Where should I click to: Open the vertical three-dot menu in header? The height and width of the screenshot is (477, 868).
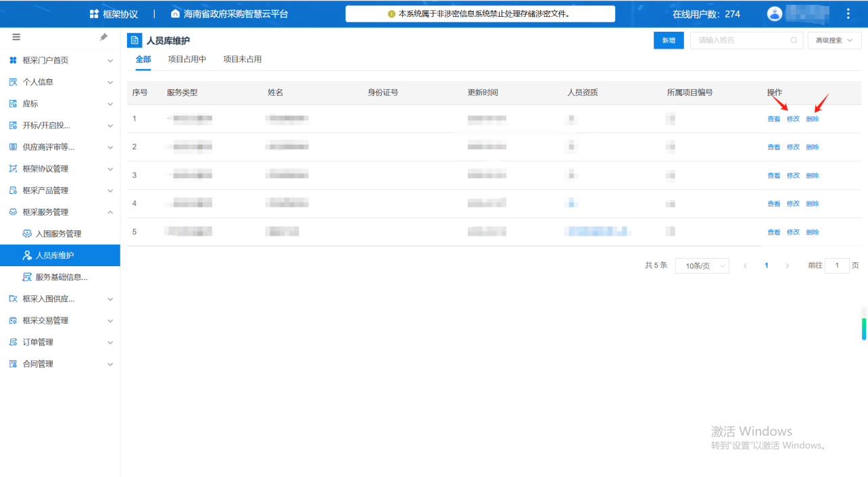pyautogui.click(x=848, y=14)
